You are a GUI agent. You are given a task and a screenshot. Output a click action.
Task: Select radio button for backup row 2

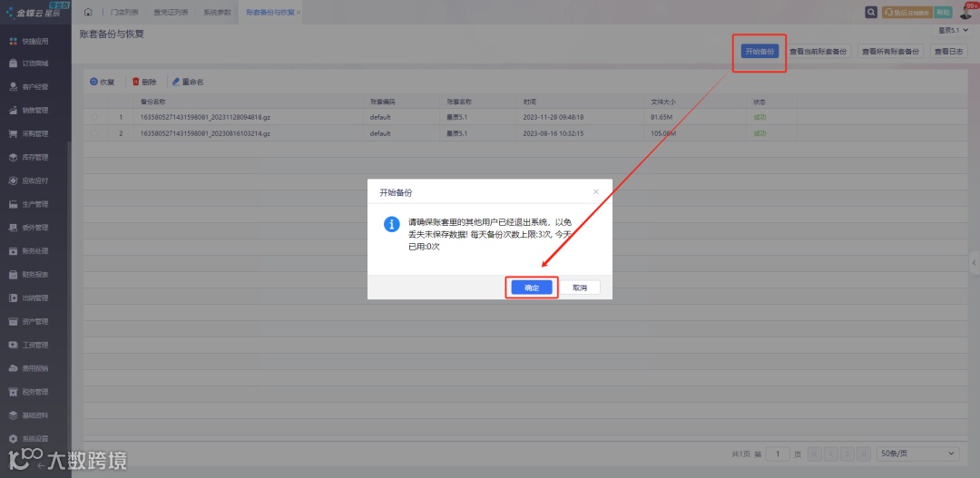click(94, 133)
